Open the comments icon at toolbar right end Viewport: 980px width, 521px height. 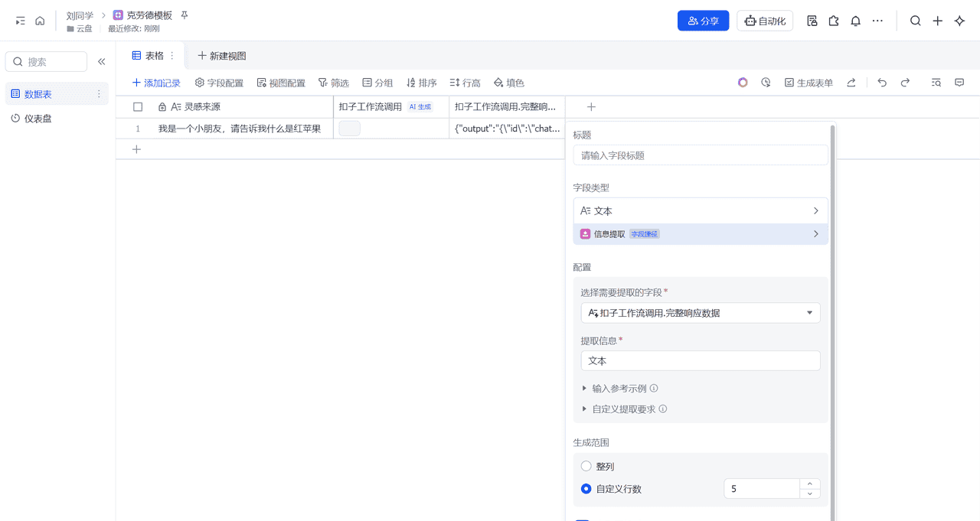tap(959, 82)
